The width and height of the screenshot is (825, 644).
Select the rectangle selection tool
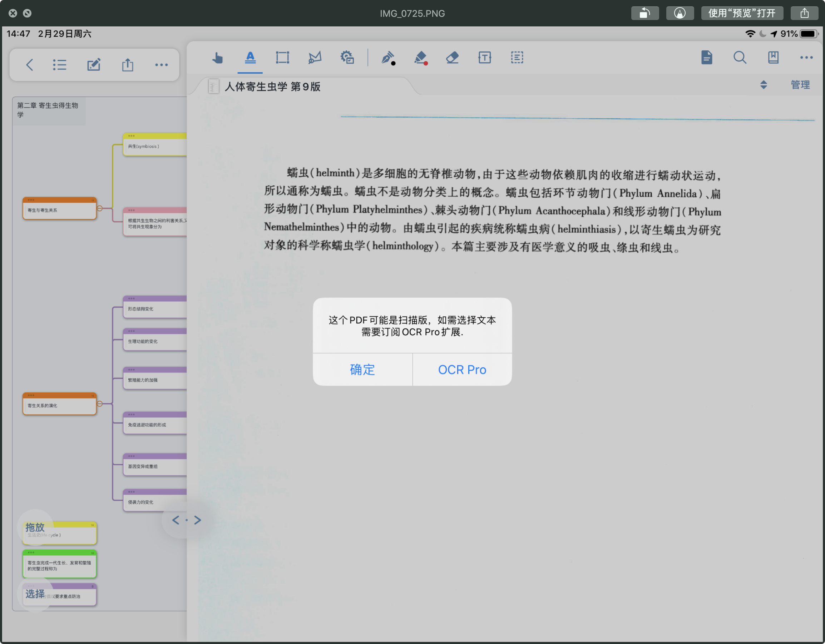point(282,58)
